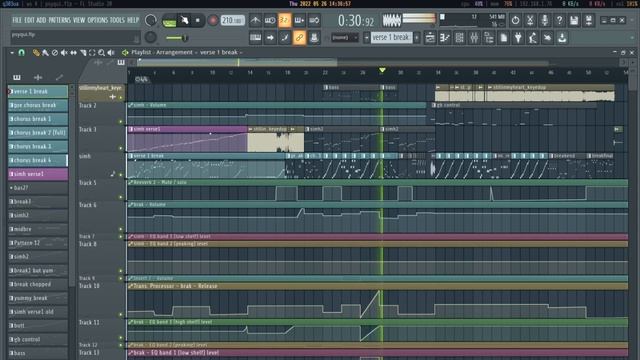The image size is (640, 360).
Task: Toggle auto-scroll arrow icon
Action: [x=270, y=38]
